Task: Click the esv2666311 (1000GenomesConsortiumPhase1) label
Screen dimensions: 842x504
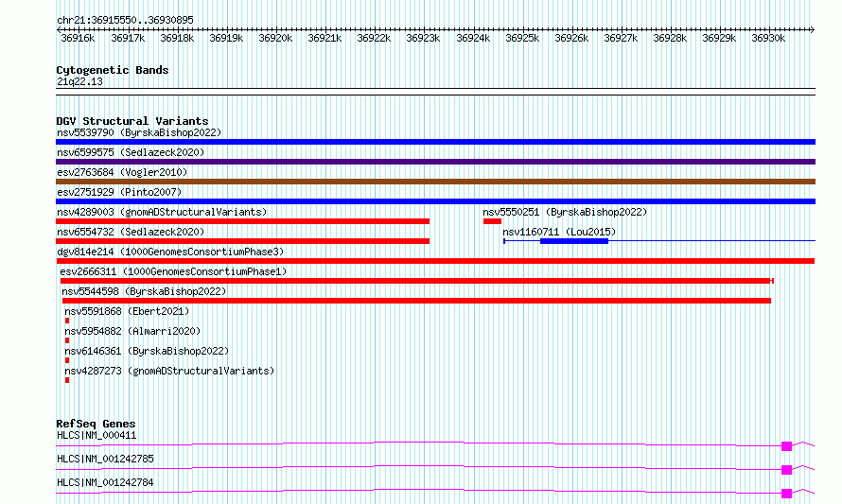Action: (173, 271)
